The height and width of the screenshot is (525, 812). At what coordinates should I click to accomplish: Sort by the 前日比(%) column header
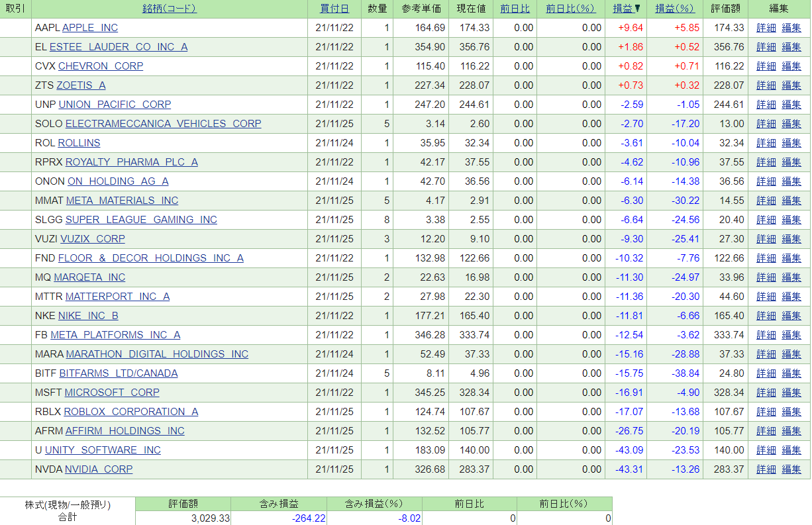click(x=570, y=9)
